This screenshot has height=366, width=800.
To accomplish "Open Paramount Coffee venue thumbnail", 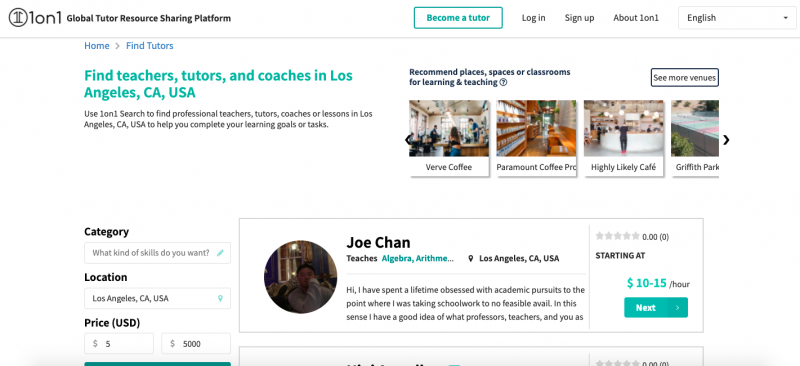I will [x=536, y=128].
